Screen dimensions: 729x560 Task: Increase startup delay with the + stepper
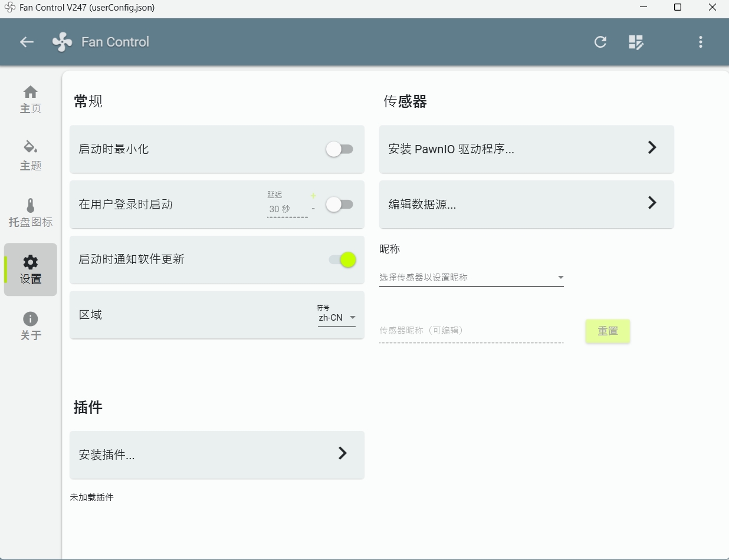point(313,195)
